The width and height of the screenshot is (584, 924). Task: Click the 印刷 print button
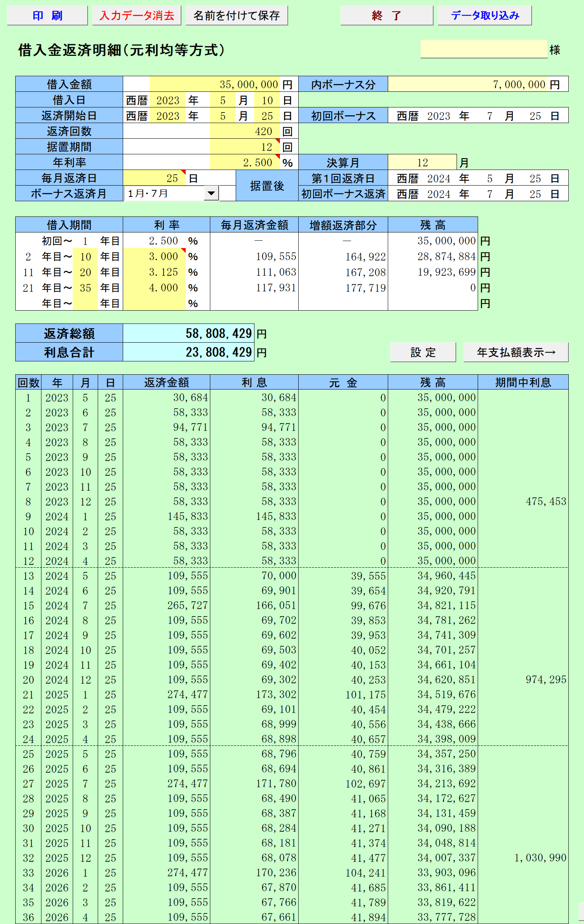click(47, 16)
